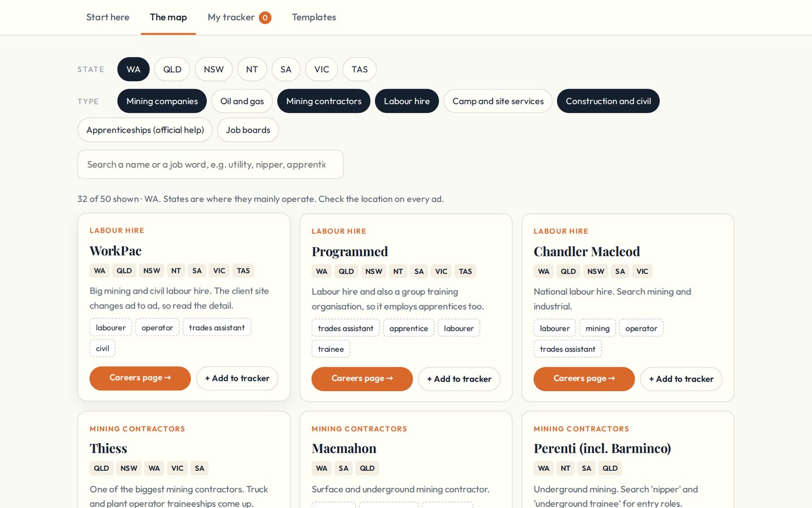The width and height of the screenshot is (812, 508).
Task: Click the tracker count badge showing 0
Action: 265,17
